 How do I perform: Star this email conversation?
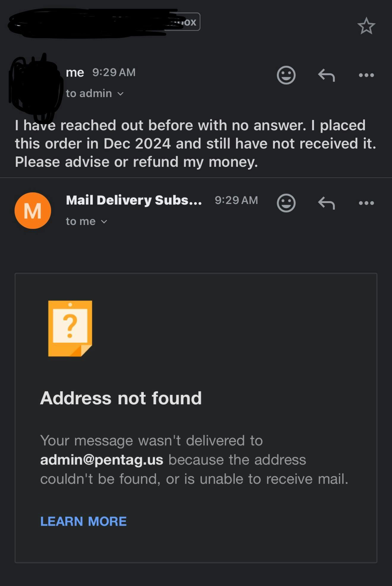click(366, 26)
